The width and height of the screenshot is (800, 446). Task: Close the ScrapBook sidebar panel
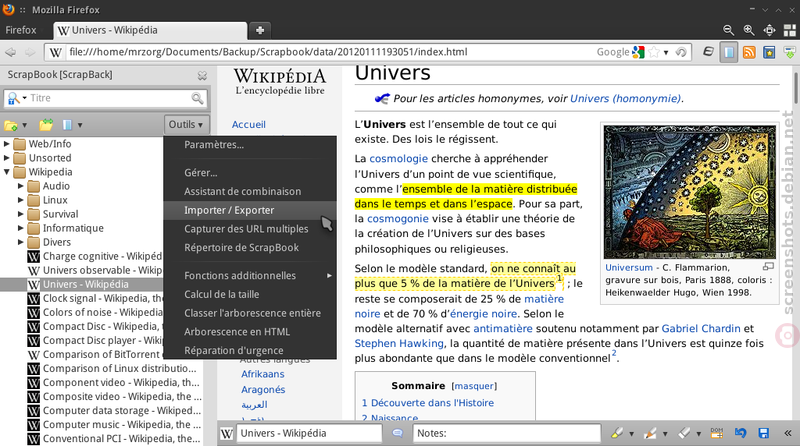click(x=202, y=76)
